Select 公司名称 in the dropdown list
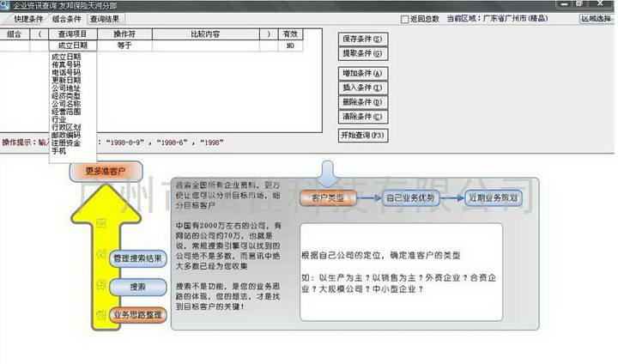 coord(66,104)
